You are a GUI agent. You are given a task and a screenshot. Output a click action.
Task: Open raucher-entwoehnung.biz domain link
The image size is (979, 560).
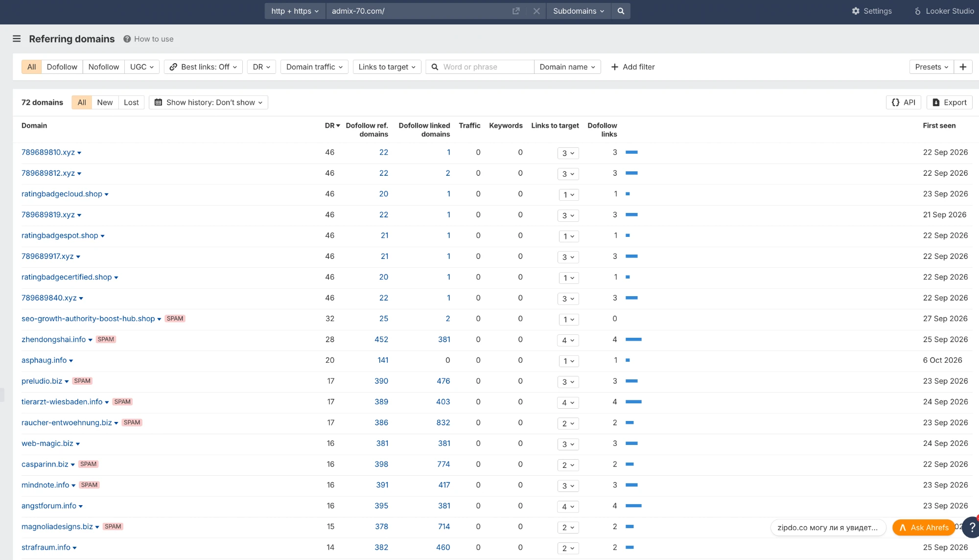tap(67, 422)
